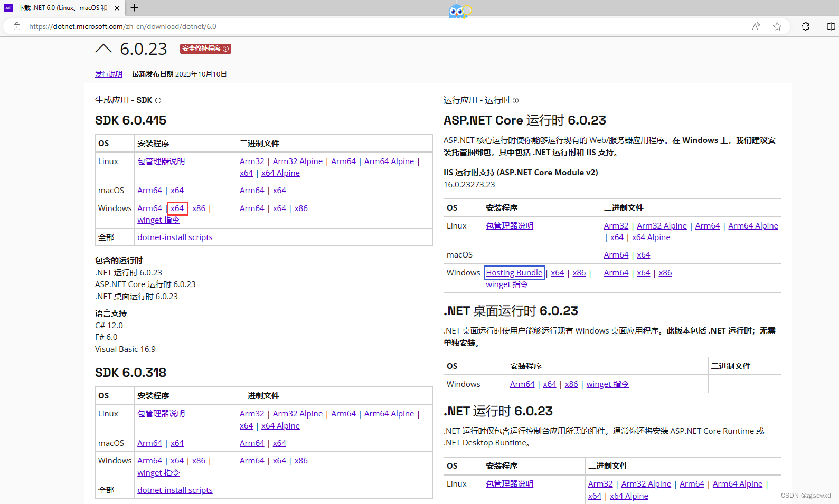Open the split screen icon
This screenshot has height=504, width=839.
(x=831, y=26)
